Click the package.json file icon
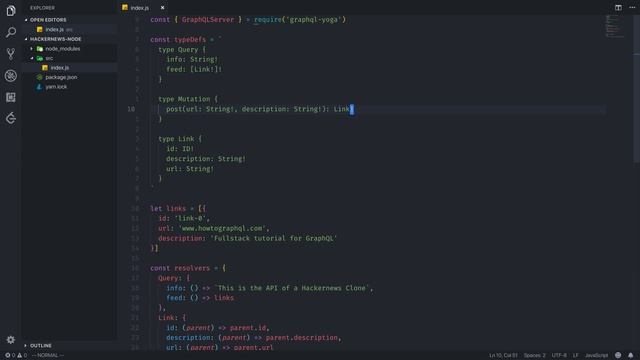This screenshot has width=640, height=360. click(40, 77)
